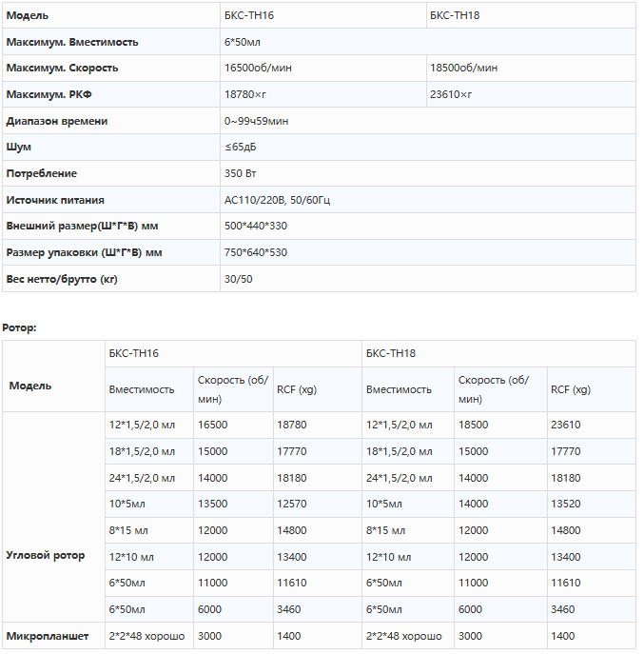Click the Диапазон времени row label

click(x=56, y=121)
